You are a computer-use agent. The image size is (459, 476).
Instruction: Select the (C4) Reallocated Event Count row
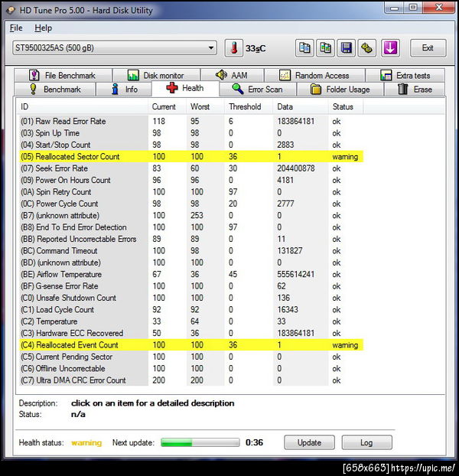pos(191,345)
